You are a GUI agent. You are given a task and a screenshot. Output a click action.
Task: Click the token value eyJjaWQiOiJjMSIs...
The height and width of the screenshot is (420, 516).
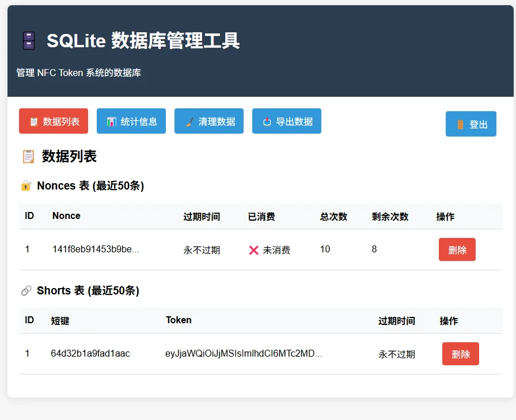coord(244,354)
